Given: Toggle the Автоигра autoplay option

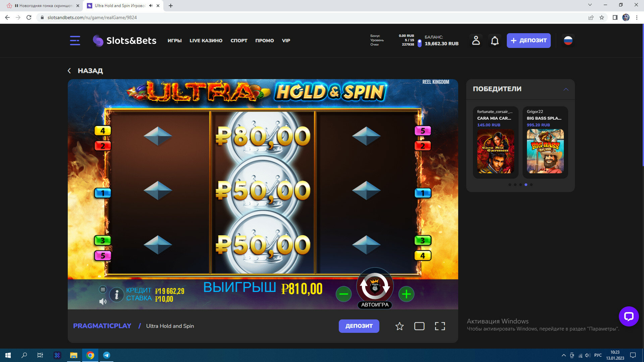Looking at the screenshot, I should (375, 305).
